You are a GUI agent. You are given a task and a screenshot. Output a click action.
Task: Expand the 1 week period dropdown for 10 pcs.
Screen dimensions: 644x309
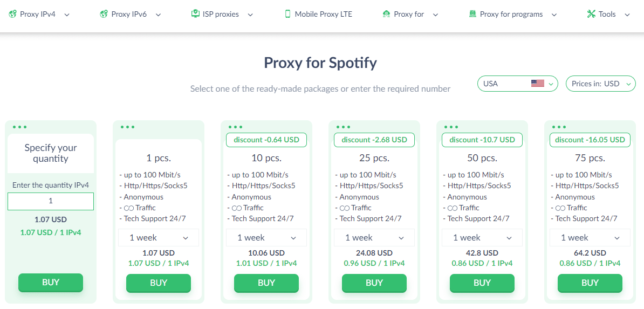266,237
